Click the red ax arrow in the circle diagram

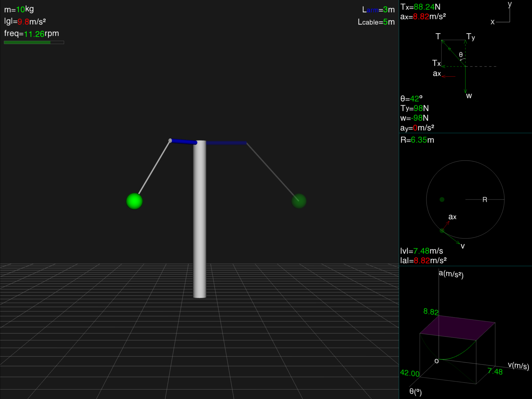[x=446, y=226]
